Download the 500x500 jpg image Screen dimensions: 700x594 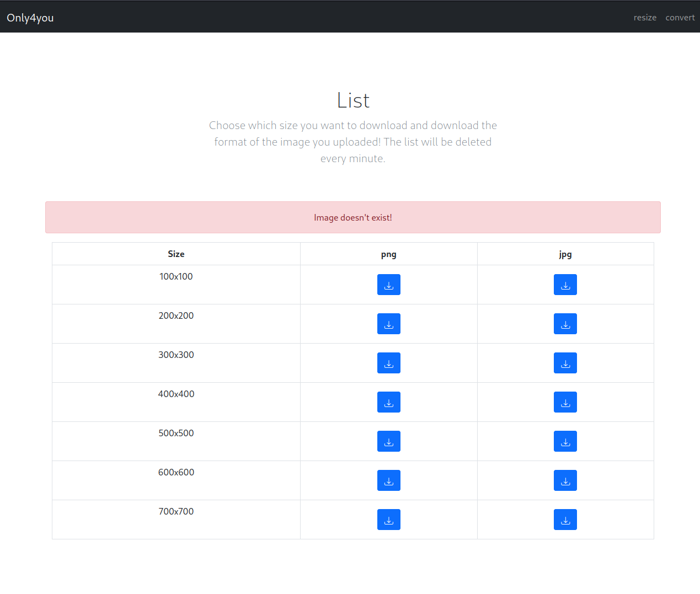[x=565, y=441]
